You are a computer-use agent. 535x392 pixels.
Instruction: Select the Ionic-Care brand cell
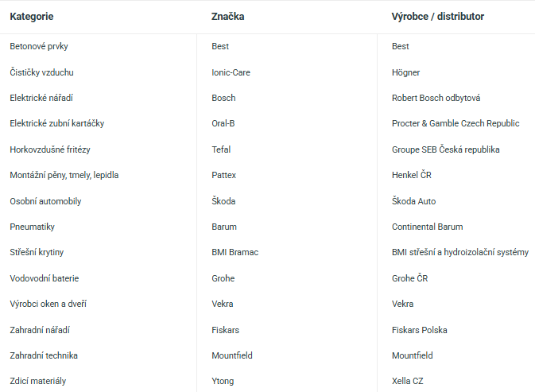(x=231, y=72)
